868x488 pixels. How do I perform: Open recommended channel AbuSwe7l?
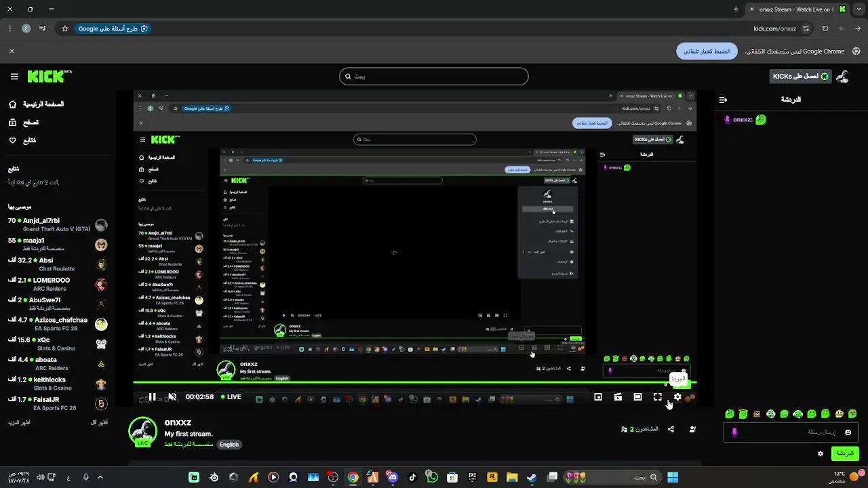58,304
